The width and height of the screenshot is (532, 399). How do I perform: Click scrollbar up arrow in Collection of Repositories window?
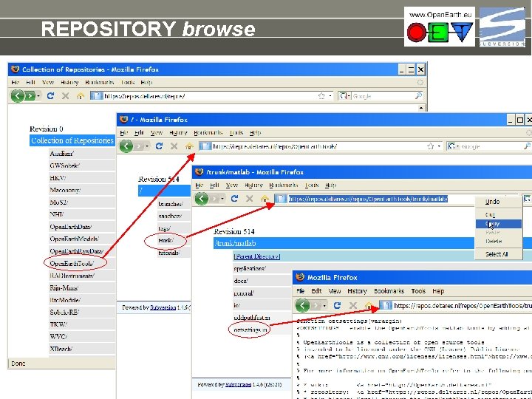421,108
